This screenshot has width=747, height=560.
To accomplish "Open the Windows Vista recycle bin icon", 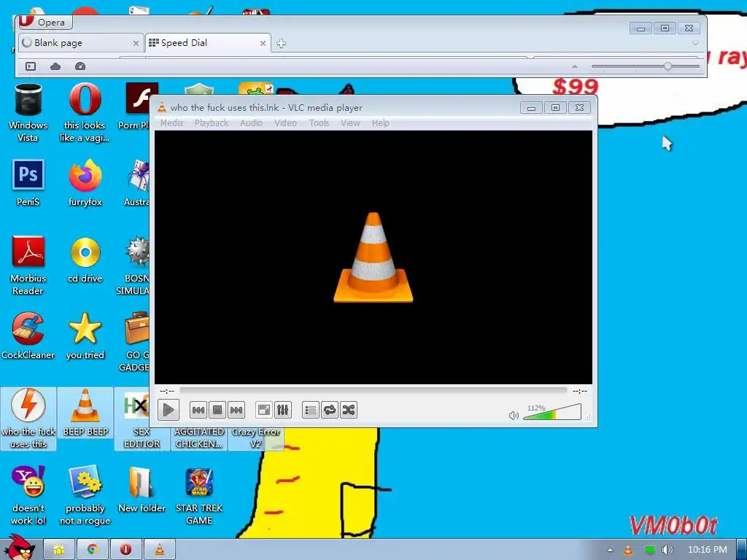I will coord(28,112).
